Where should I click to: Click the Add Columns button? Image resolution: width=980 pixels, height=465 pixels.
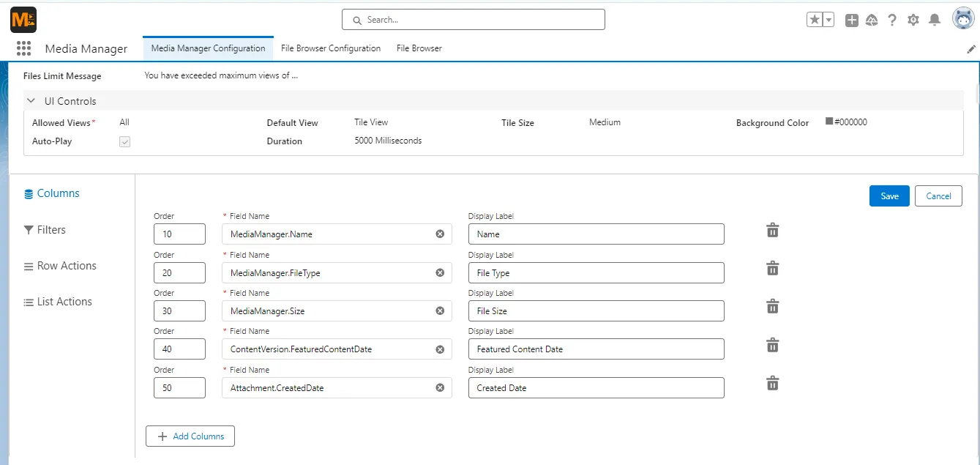pos(190,436)
